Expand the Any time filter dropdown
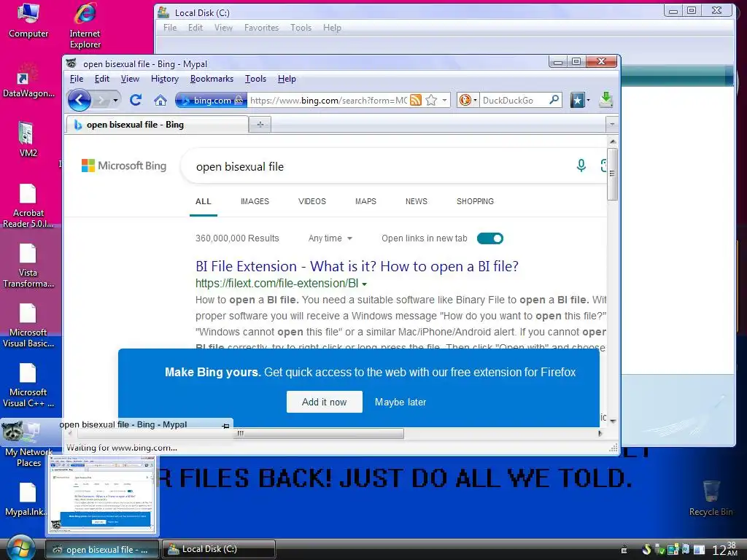This screenshot has width=747, height=560. click(330, 238)
